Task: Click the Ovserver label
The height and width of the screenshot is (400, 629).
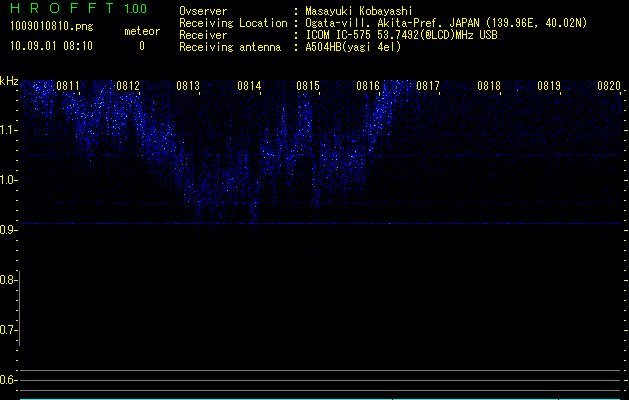Action: click(203, 11)
